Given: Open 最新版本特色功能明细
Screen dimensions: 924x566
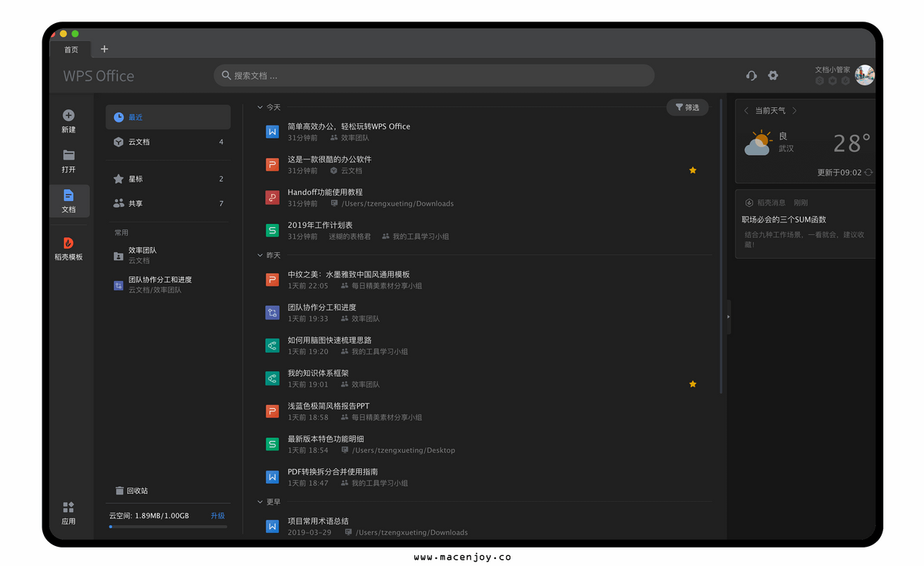Looking at the screenshot, I should [326, 439].
